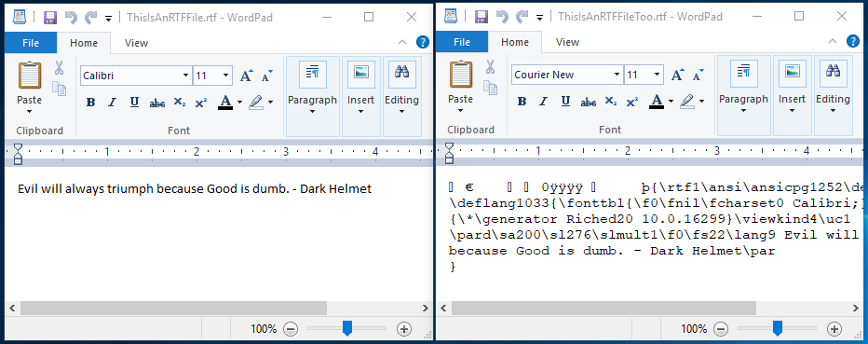
Task: Expand Editing group in Courier New window
Action: pos(833,95)
